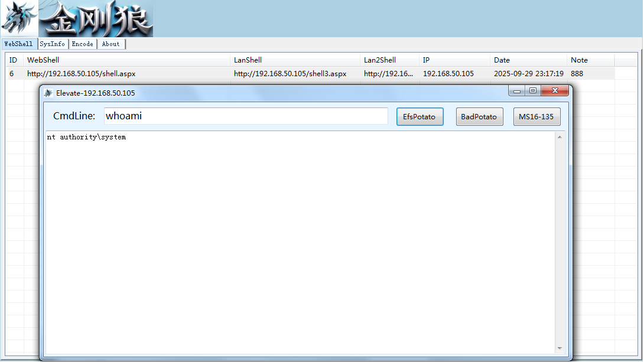The image size is (644, 362).
Task: Close the Elevate window
Action: [x=555, y=91]
